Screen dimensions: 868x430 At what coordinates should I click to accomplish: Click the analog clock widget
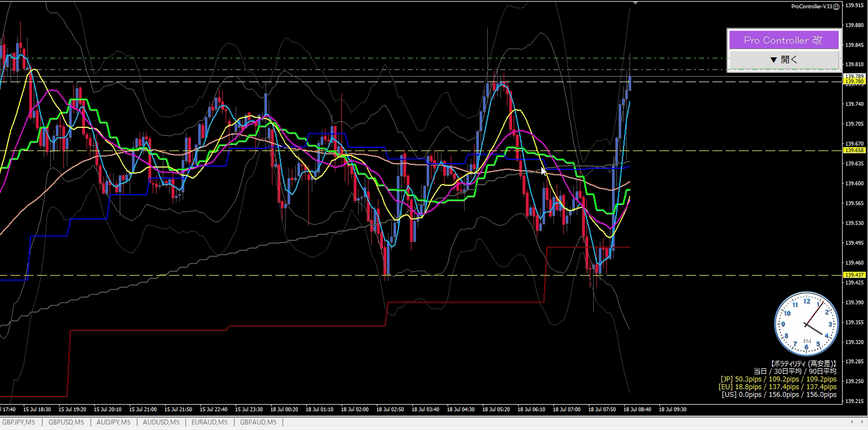(806, 324)
